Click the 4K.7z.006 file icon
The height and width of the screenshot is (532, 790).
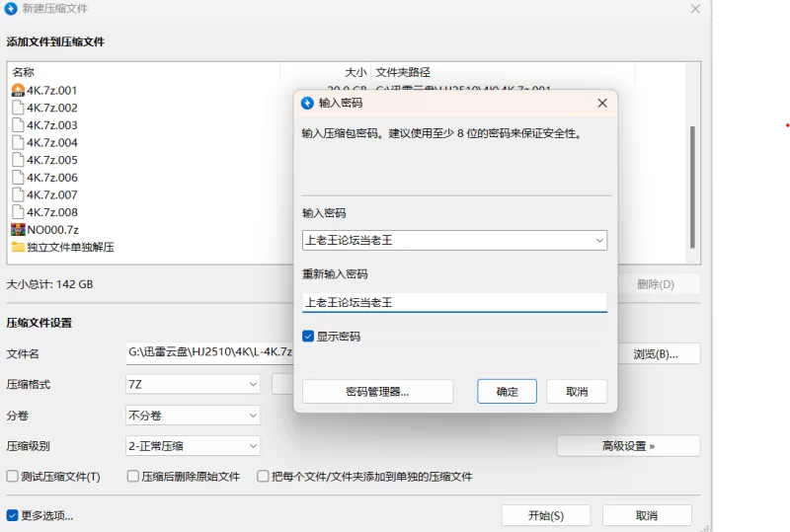click(x=18, y=178)
